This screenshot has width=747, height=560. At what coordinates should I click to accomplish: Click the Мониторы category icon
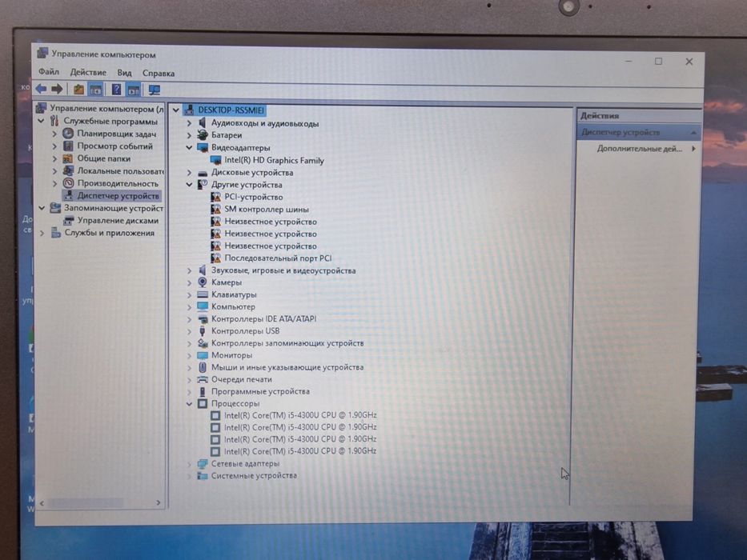tap(203, 355)
